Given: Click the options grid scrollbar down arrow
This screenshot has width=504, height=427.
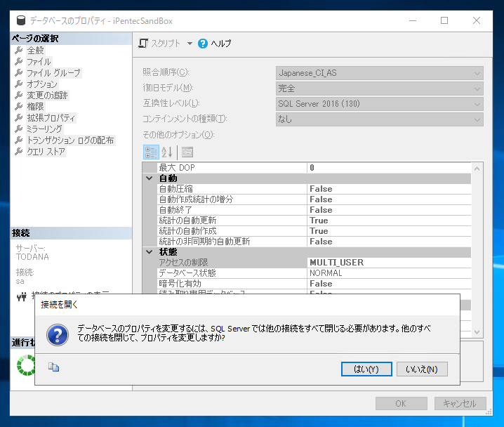Looking at the screenshot, I should pyautogui.click(x=477, y=331).
